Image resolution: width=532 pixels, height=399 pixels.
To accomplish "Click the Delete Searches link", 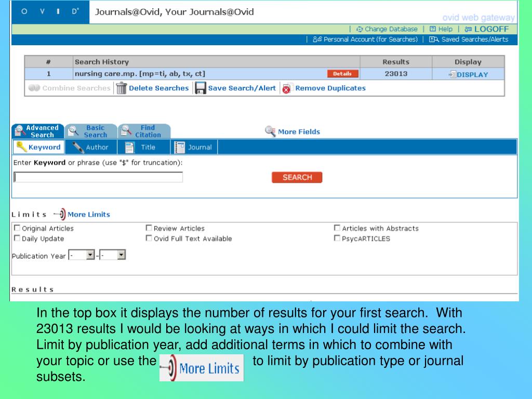I will (158, 88).
